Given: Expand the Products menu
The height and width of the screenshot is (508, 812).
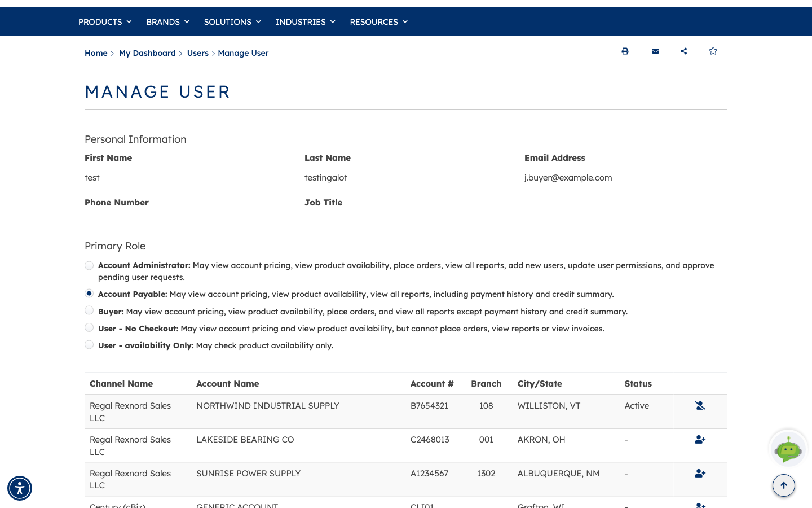Looking at the screenshot, I should tap(105, 22).
